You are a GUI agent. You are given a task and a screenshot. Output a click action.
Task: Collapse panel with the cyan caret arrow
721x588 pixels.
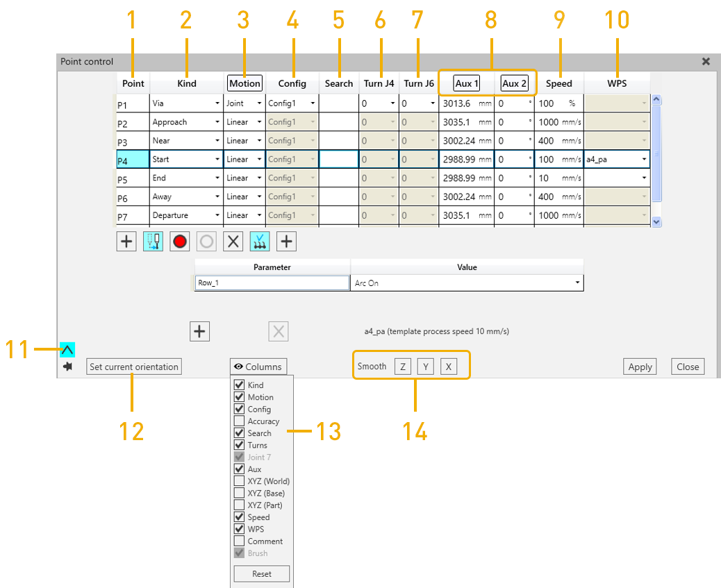pos(67,349)
